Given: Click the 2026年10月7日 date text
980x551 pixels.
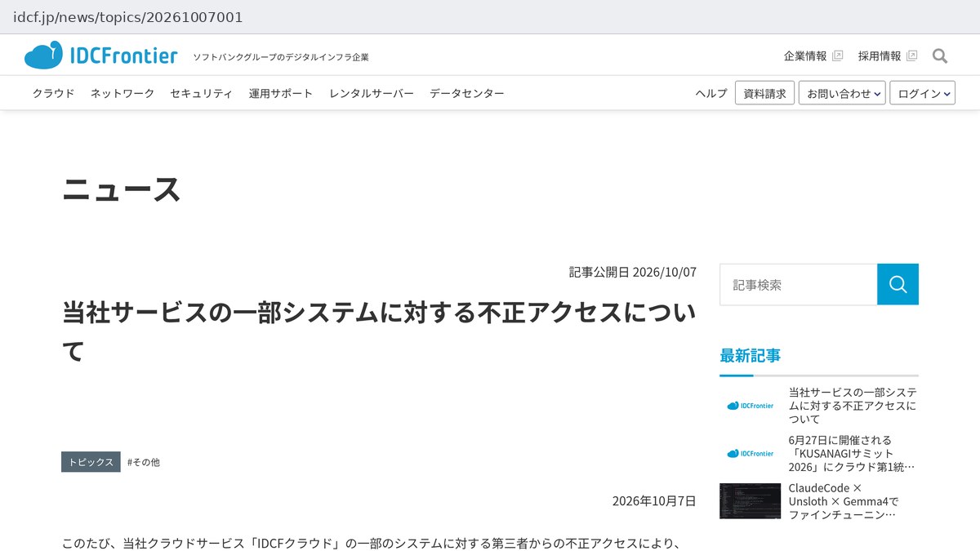Looking at the screenshot, I should pos(654,501).
